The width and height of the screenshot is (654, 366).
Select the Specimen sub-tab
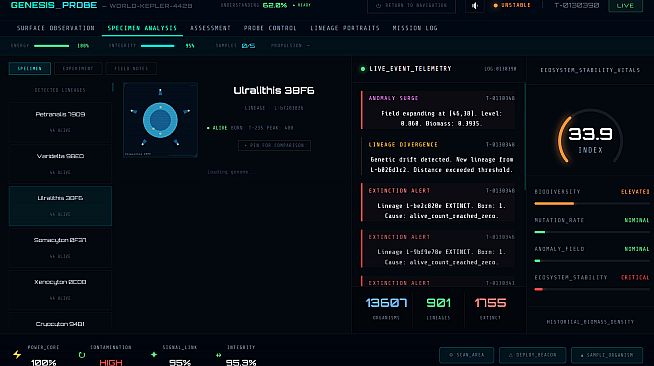pos(30,68)
